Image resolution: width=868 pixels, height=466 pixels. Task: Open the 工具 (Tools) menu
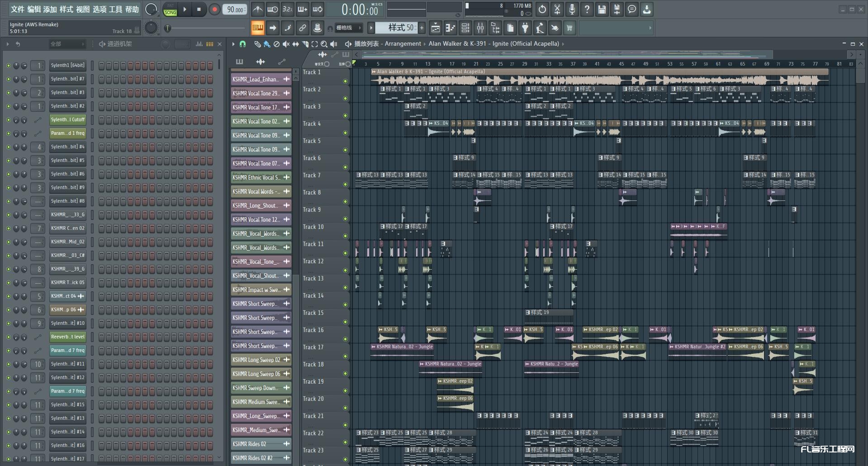(x=116, y=9)
